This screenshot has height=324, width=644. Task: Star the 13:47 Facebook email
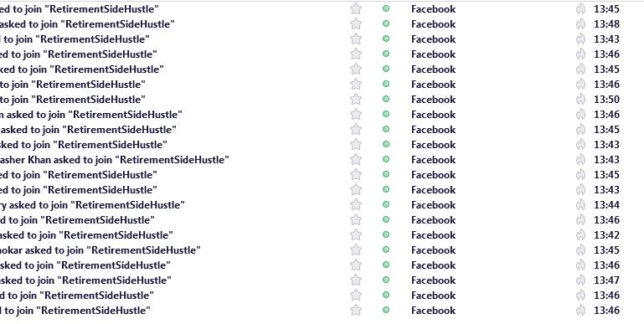tap(356, 280)
